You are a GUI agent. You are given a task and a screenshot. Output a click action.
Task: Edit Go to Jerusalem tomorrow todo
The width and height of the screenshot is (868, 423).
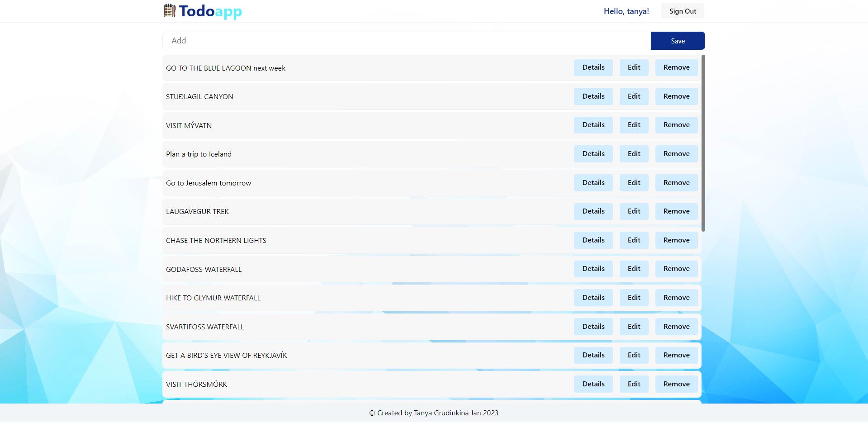point(634,183)
